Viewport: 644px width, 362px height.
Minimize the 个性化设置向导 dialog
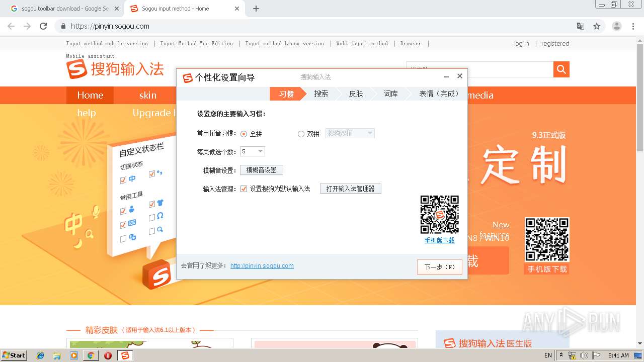click(x=446, y=76)
